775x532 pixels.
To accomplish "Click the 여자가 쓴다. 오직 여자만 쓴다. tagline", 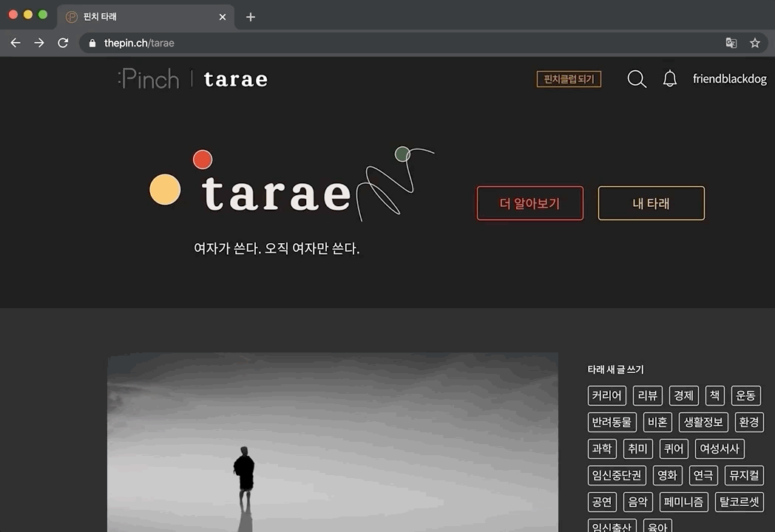I will click(x=277, y=248).
